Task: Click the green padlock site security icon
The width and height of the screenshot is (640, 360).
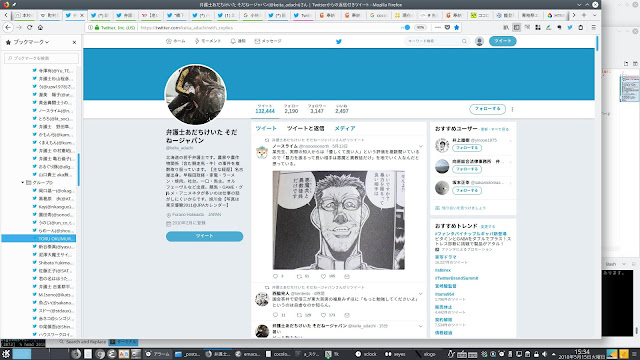Action: coord(97,28)
